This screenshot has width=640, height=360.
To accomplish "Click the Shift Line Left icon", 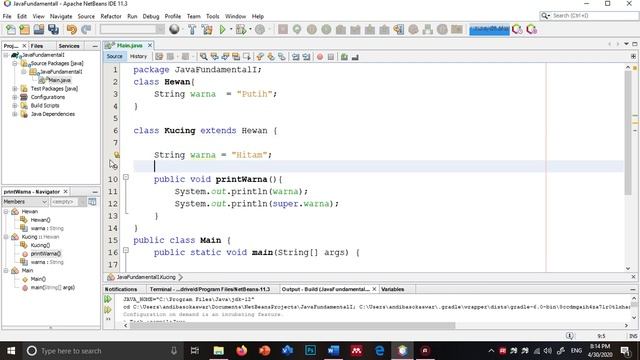I will (x=296, y=57).
